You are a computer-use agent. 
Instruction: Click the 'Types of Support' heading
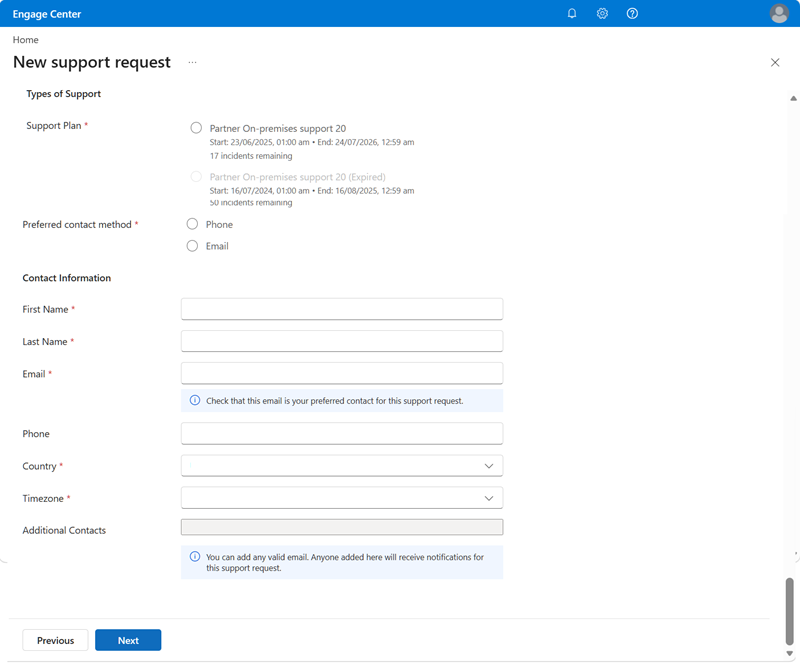pyautogui.click(x=64, y=94)
